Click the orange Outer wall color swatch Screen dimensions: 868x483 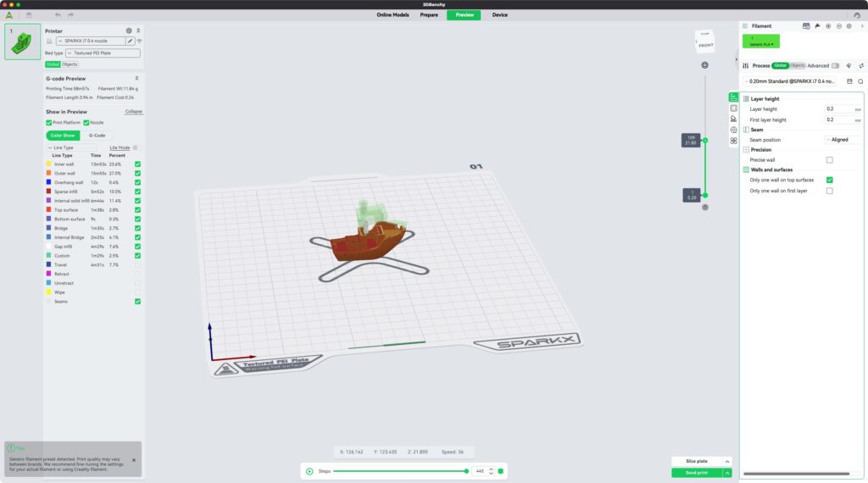(x=49, y=173)
